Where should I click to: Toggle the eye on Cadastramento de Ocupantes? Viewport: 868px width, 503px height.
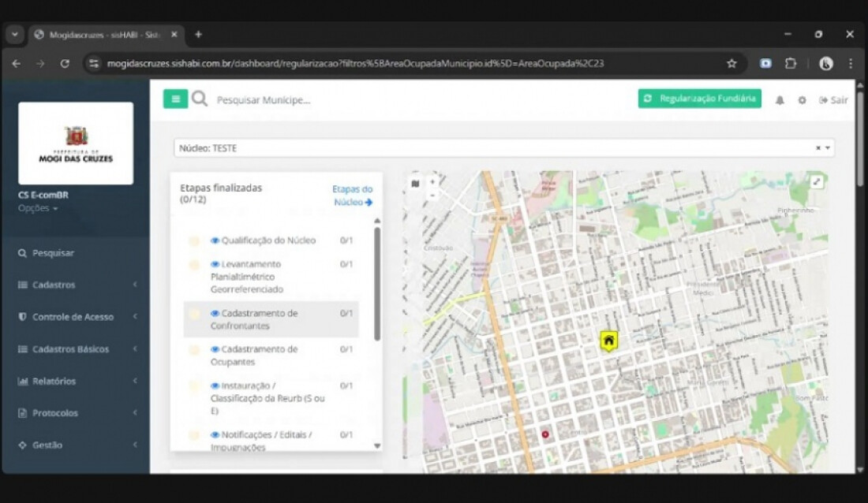[x=215, y=349]
